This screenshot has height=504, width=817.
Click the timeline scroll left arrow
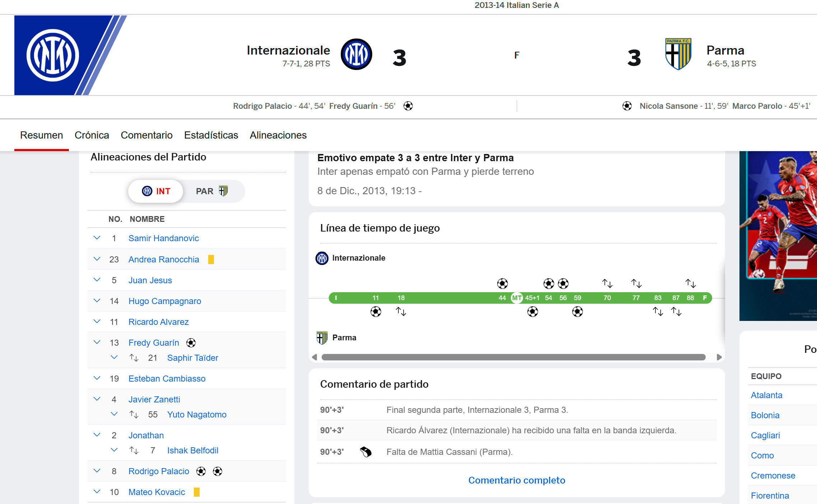coord(314,357)
